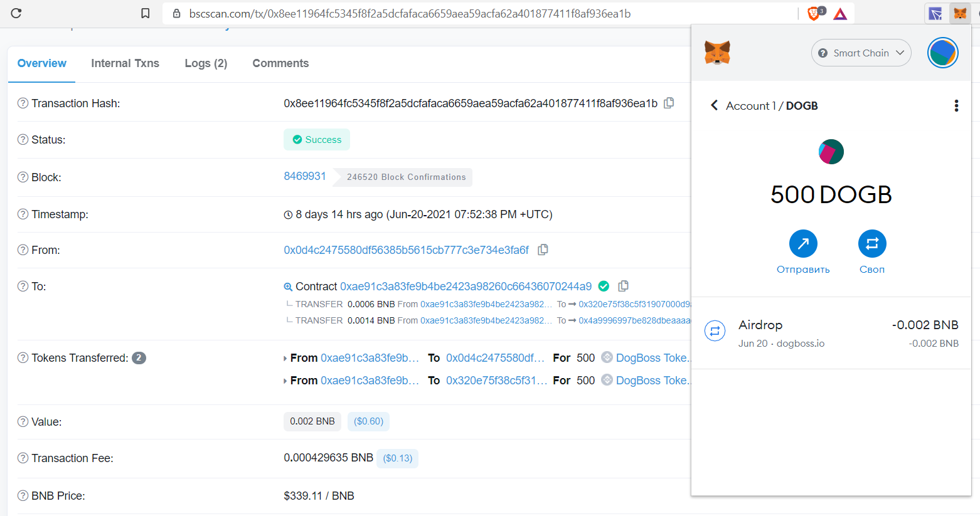Open block 8469931 link
This screenshot has height=516, width=980.
(305, 176)
